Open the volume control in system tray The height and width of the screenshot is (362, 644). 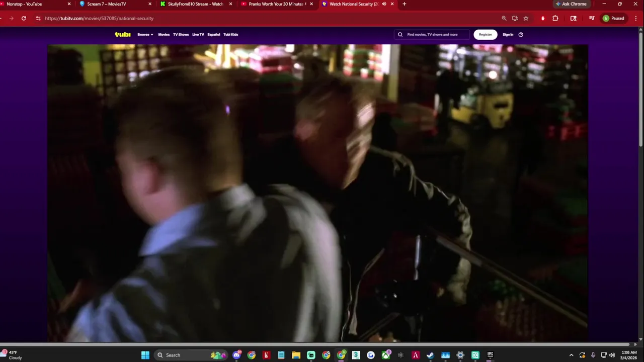tap(612, 355)
